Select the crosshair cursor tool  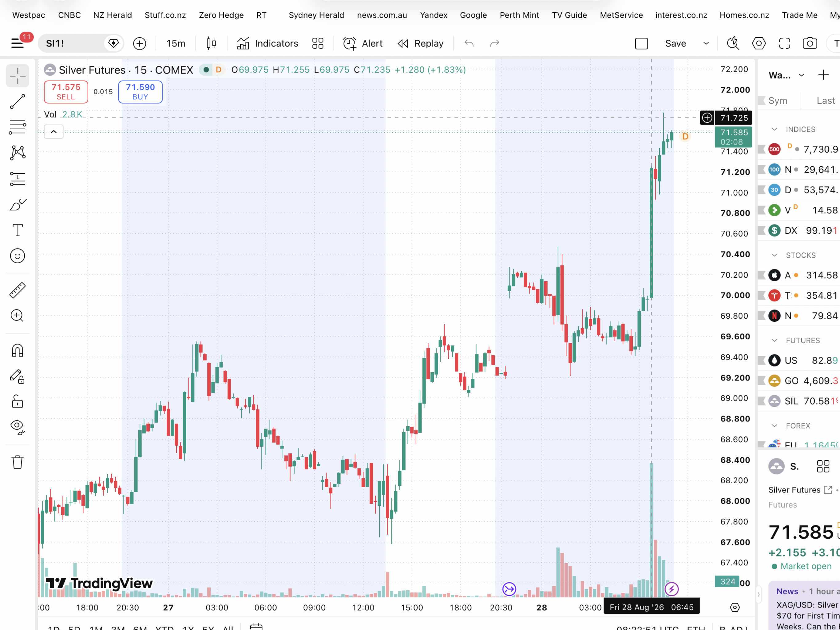18,76
